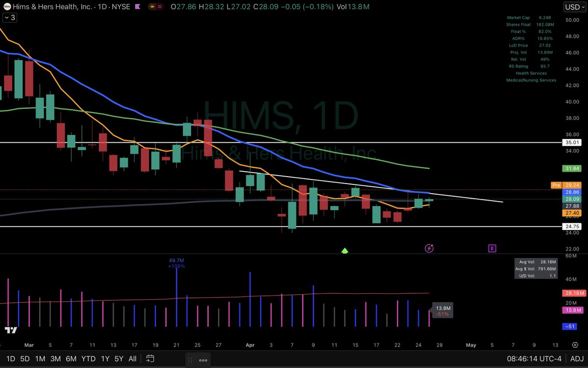The image size is (588, 368).
Task: Select the 1Y time range
Action: point(105,359)
